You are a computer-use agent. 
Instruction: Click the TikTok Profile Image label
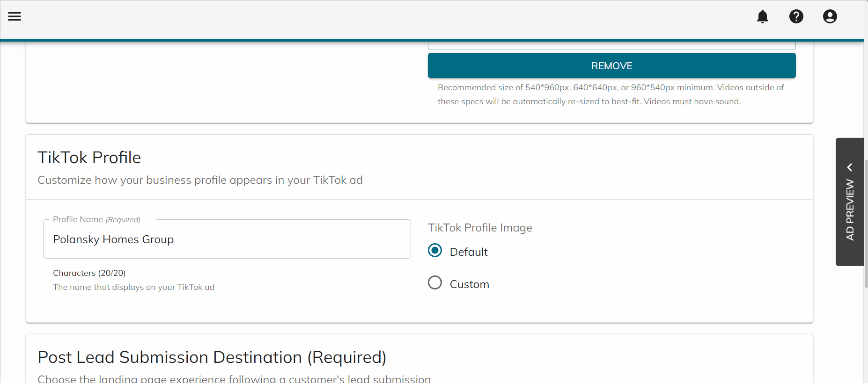click(x=480, y=228)
